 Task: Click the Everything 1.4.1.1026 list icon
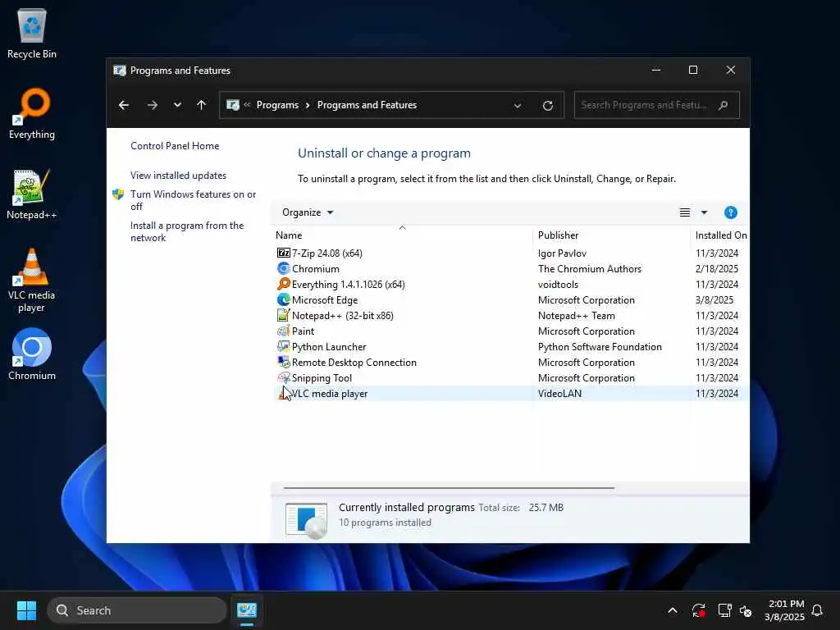tap(283, 284)
